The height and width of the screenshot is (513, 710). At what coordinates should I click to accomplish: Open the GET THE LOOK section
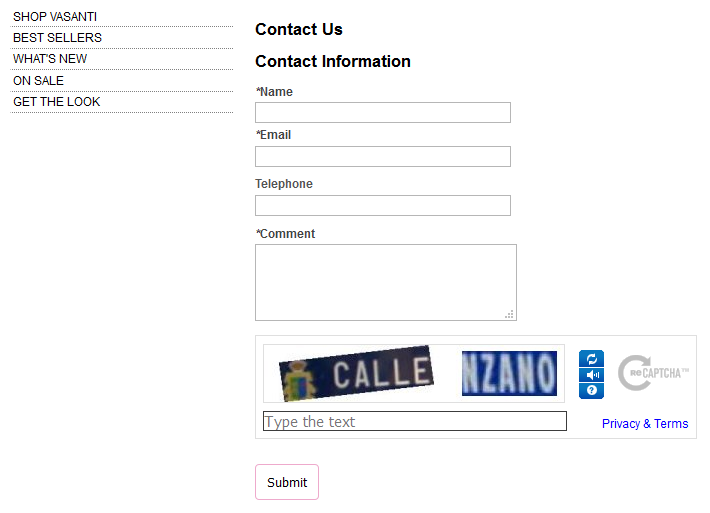point(57,102)
